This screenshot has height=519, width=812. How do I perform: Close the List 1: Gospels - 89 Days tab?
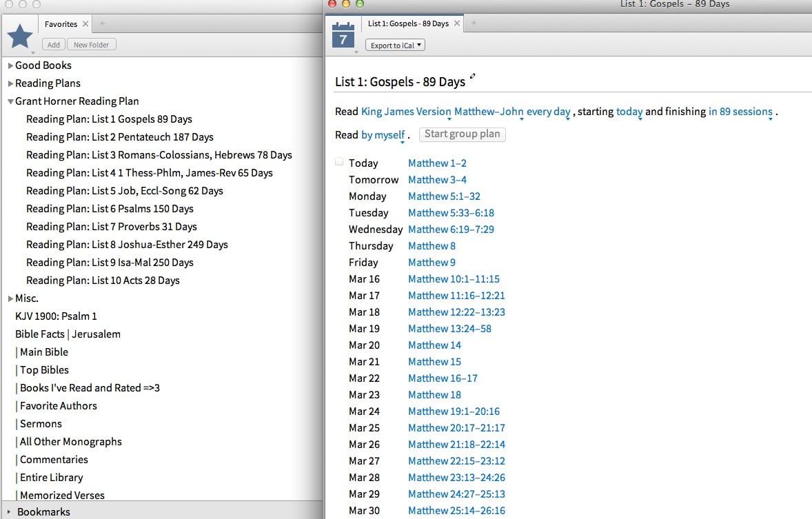(457, 21)
